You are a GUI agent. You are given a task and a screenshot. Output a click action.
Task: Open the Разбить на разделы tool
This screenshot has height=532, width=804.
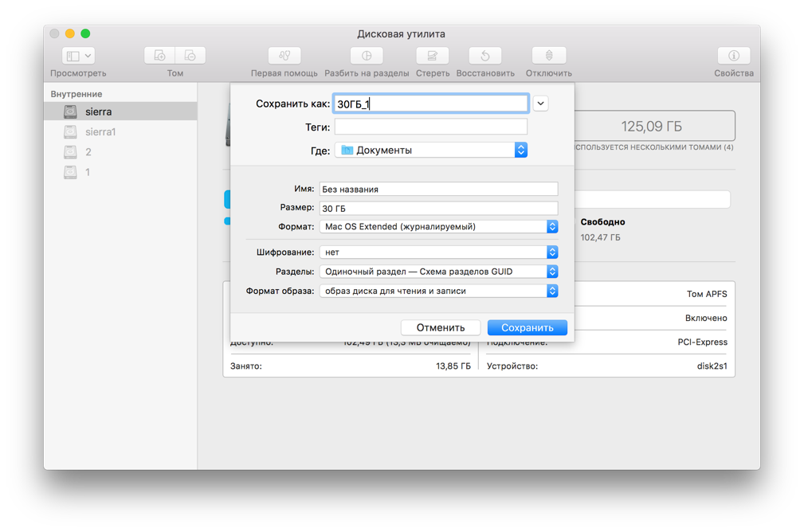tap(366, 55)
